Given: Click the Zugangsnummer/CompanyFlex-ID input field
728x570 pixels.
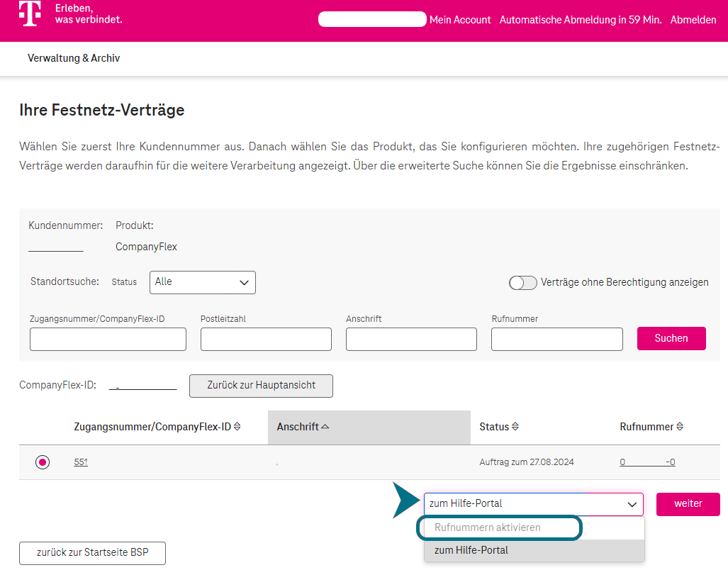Looking at the screenshot, I should point(108,340).
